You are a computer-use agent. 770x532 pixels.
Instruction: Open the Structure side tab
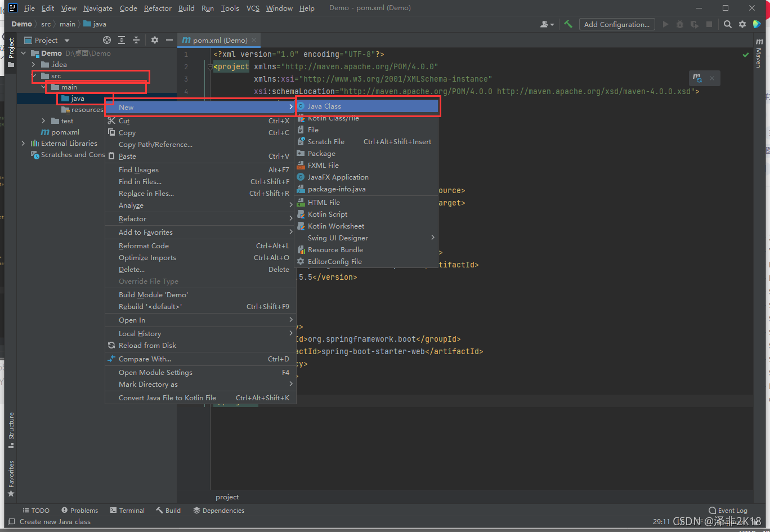(x=11, y=430)
